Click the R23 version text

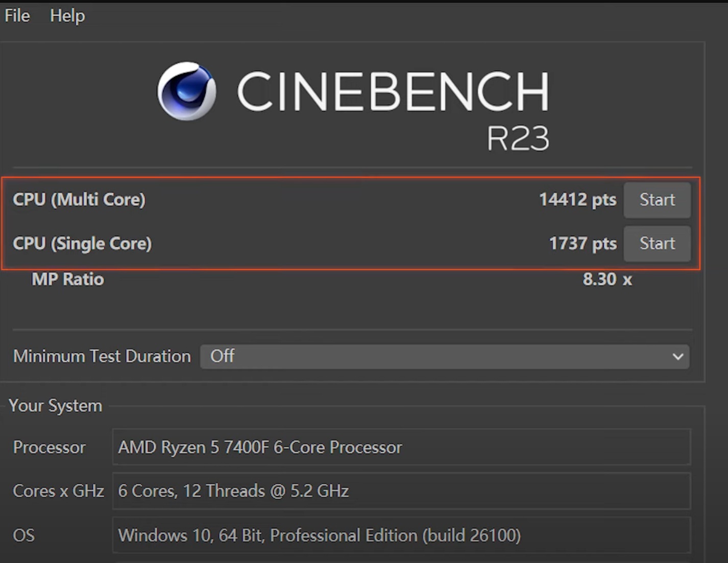click(x=518, y=138)
